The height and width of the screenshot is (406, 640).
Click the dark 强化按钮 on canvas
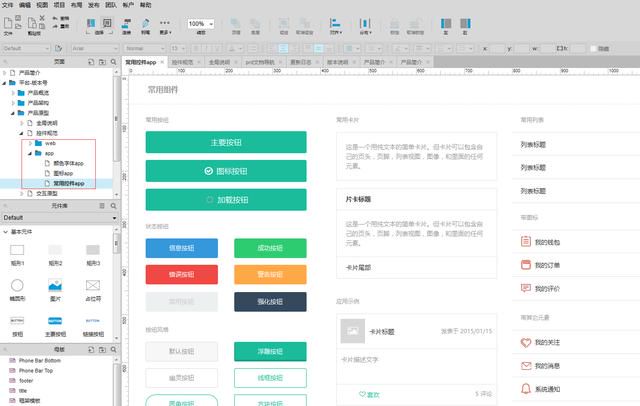click(x=270, y=302)
